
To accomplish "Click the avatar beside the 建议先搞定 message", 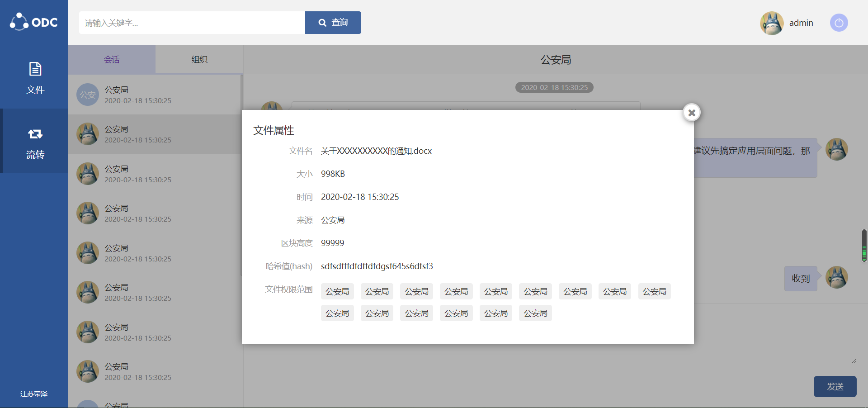I will click(836, 149).
